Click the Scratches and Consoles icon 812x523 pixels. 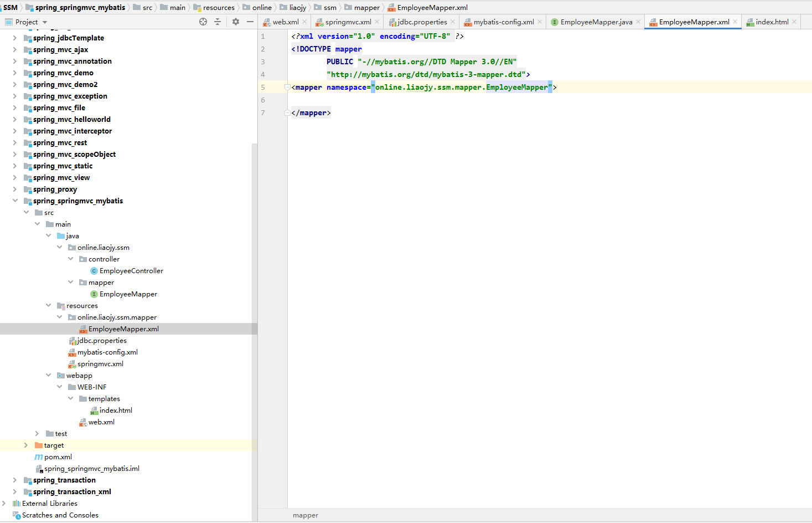point(17,515)
